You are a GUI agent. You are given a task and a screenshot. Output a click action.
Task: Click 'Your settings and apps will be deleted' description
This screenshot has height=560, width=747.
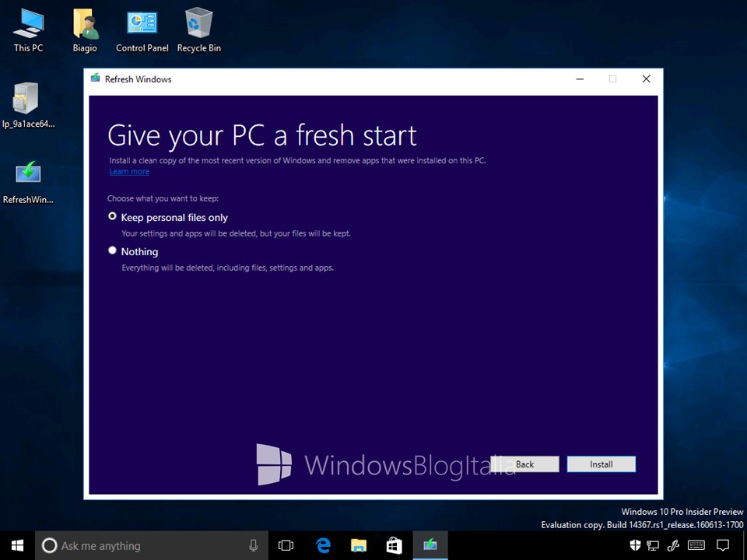[x=237, y=233]
